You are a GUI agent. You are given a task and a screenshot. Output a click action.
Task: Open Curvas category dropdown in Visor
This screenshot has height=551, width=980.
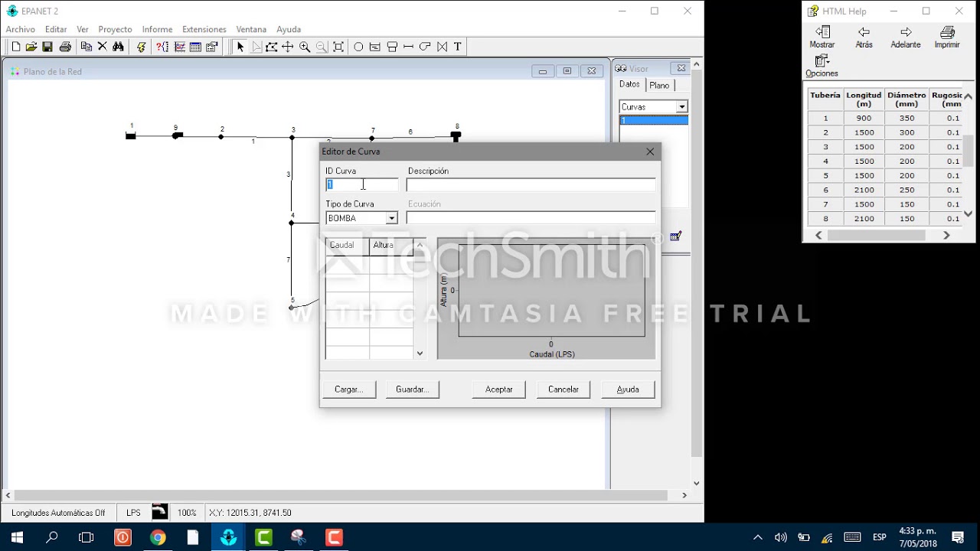pyautogui.click(x=681, y=107)
